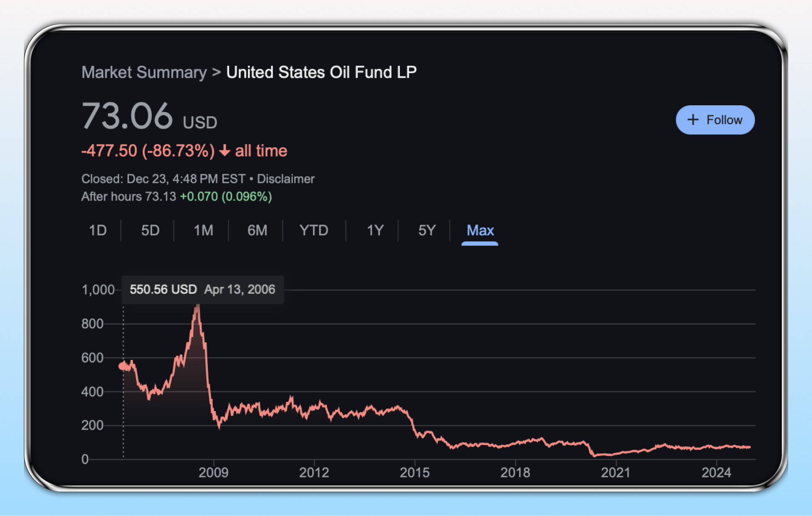Click the 2018 x-axis label
The height and width of the screenshot is (516, 812).
pyautogui.click(x=515, y=472)
